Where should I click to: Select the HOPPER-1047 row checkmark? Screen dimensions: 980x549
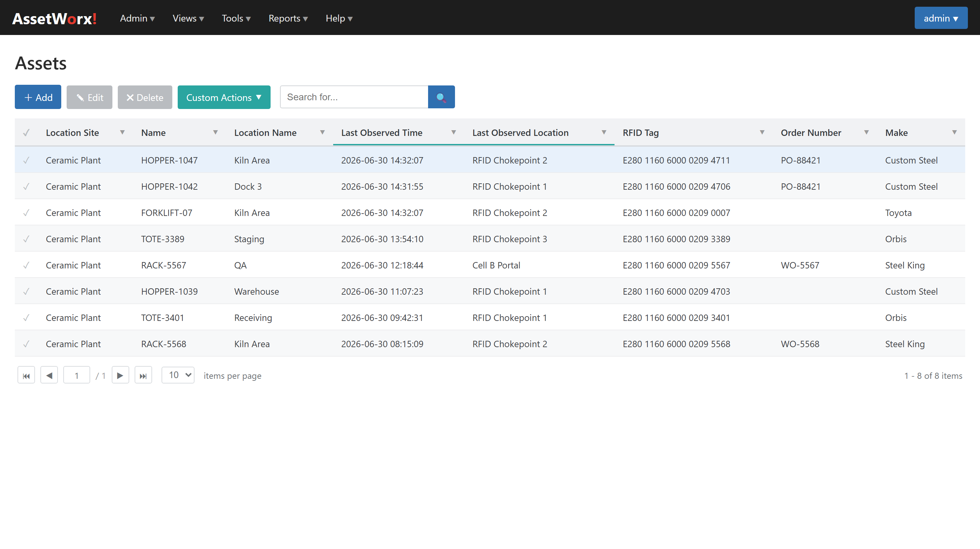26,160
